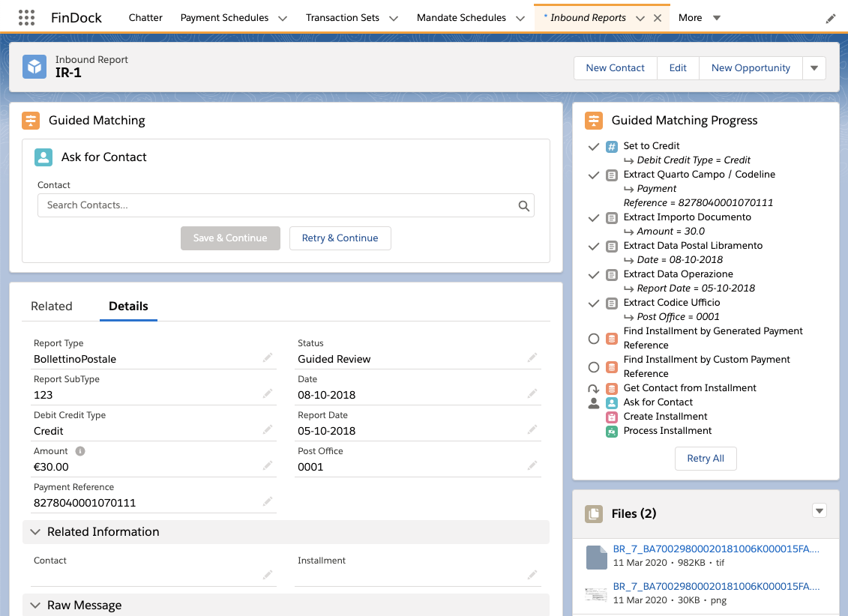Click the Set to Credit step icon
This screenshot has height=616, width=848.
(x=612, y=145)
